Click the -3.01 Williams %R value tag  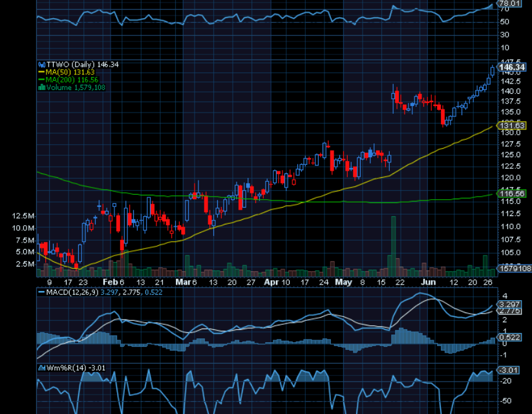[x=509, y=370]
